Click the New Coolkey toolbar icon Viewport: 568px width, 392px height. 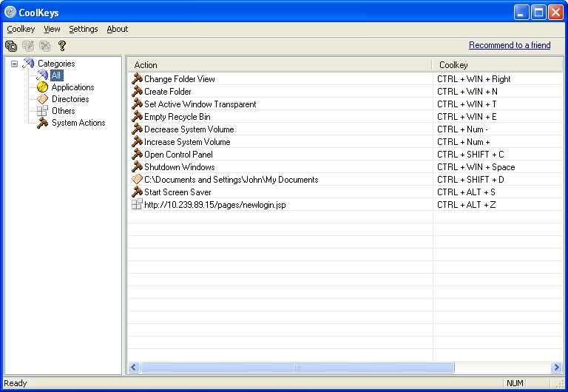(x=11, y=46)
